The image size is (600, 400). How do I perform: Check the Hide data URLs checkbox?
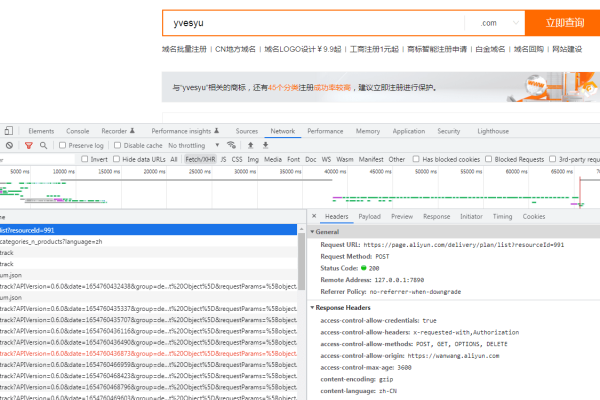coord(116,159)
